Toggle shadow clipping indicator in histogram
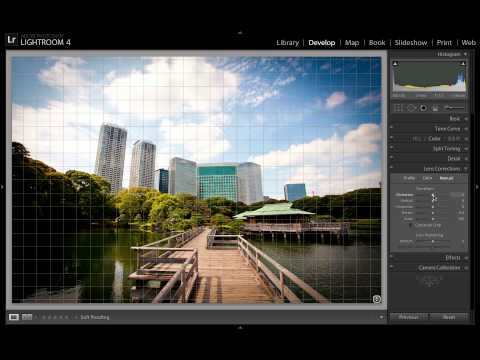The image size is (480, 360). point(395,63)
